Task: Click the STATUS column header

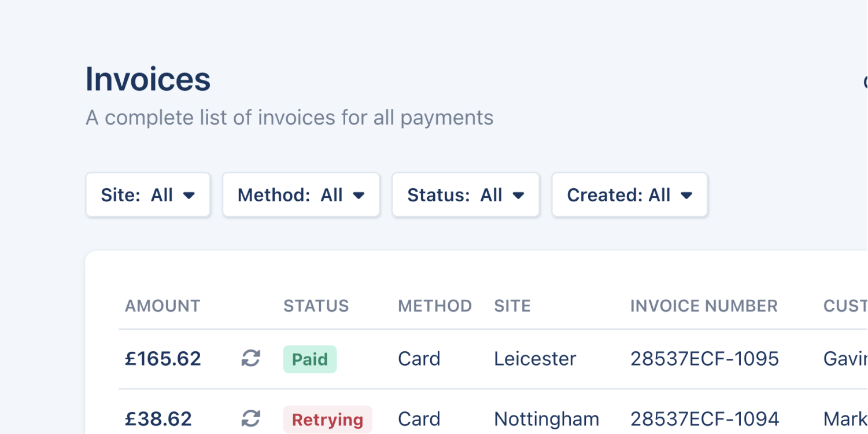Action: coord(316,306)
